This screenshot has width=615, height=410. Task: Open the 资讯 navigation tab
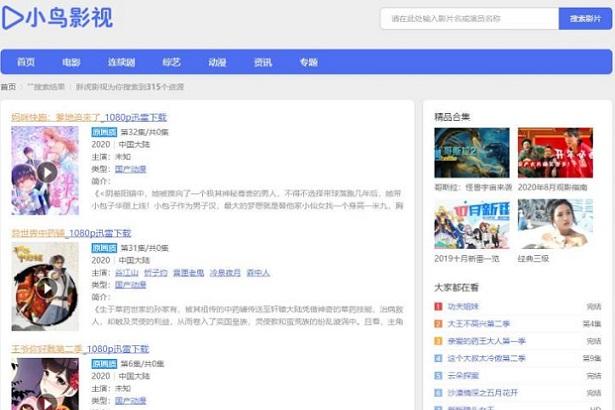pos(263,62)
